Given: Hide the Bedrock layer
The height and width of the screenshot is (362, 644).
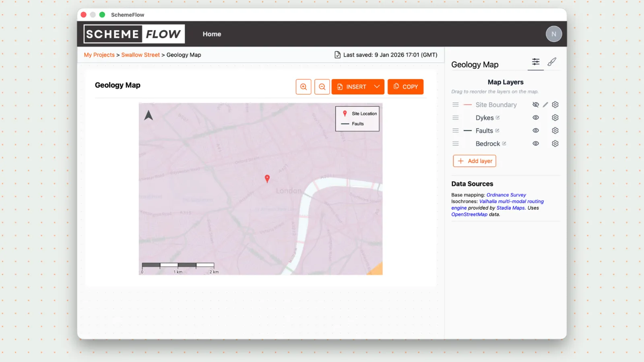Looking at the screenshot, I should coord(536,143).
